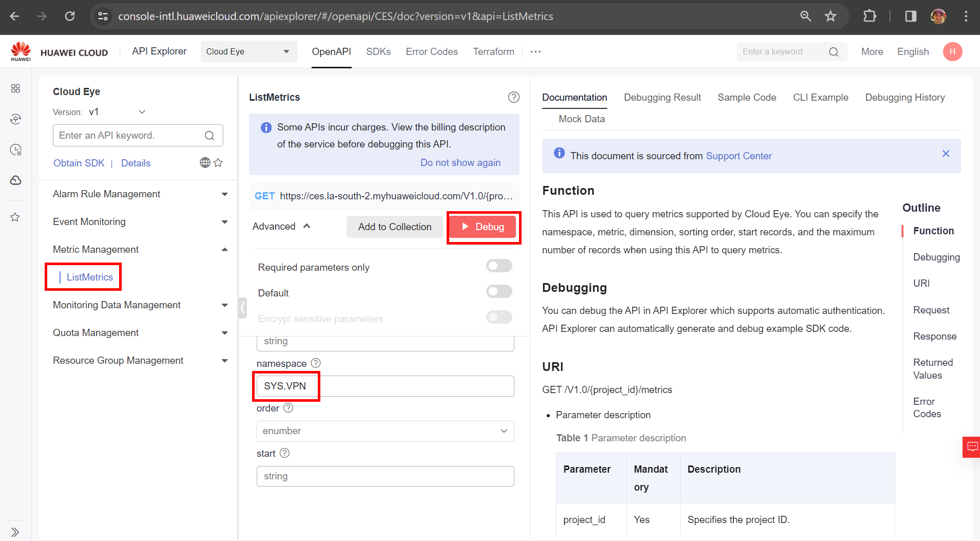The image size is (980, 541).
Task: Open the feedback chat icon on right edge
Action: click(x=972, y=447)
